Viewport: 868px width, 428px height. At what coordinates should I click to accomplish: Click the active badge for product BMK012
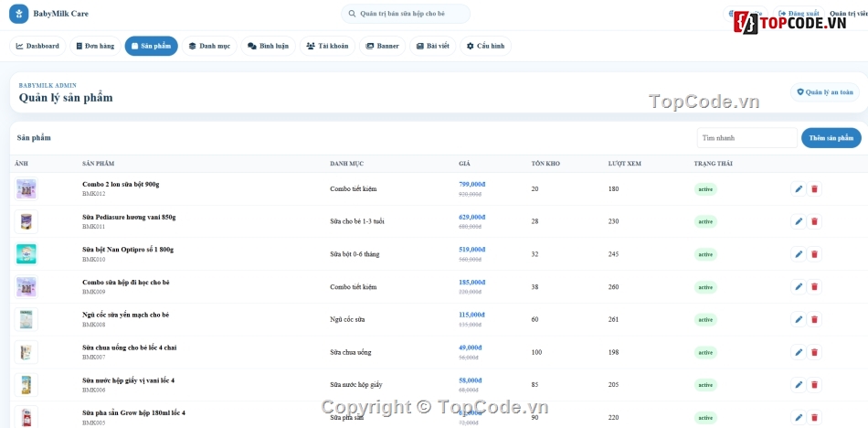[705, 189]
